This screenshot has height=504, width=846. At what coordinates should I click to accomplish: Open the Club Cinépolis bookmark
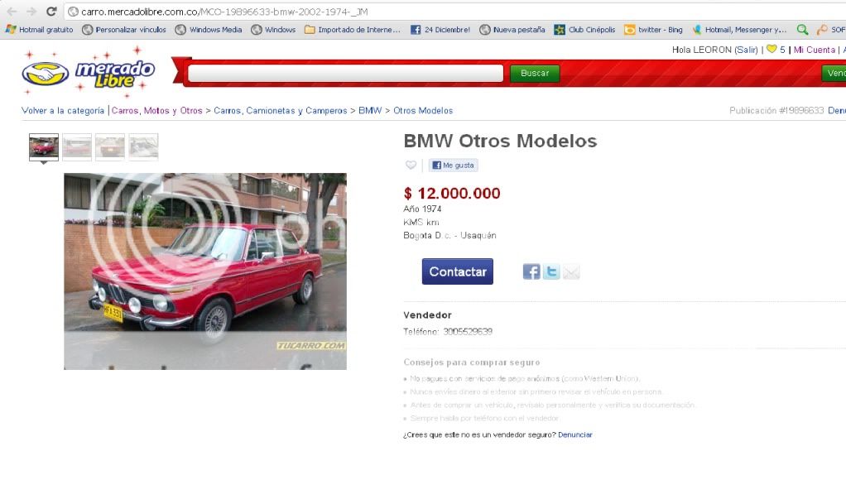pyautogui.click(x=584, y=30)
